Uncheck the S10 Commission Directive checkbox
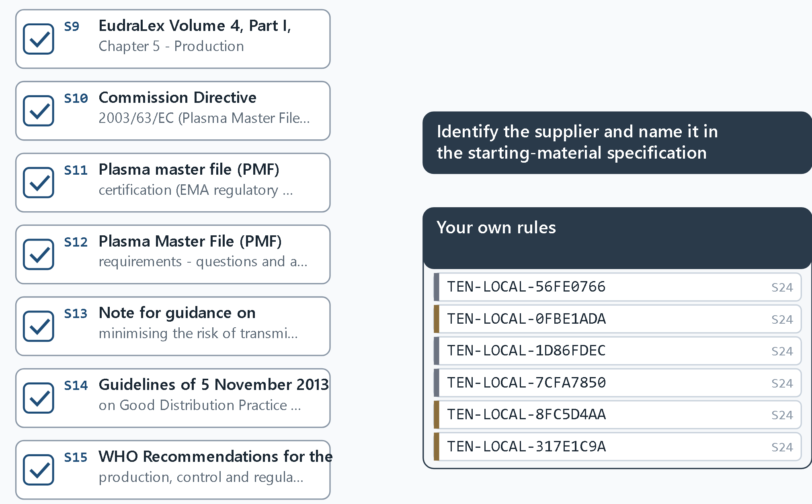The image size is (812, 504). [39, 111]
